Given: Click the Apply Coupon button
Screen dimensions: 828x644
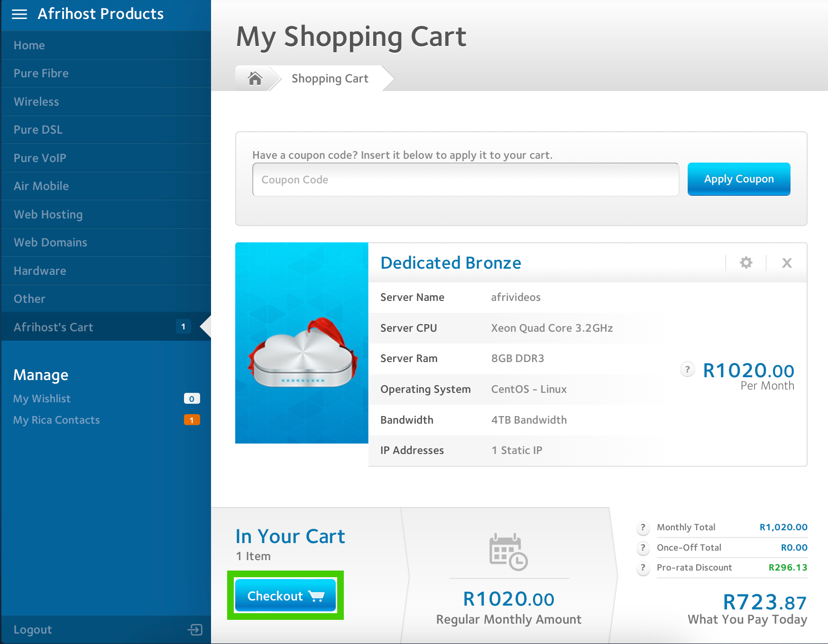Looking at the screenshot, I should (738, 179).
